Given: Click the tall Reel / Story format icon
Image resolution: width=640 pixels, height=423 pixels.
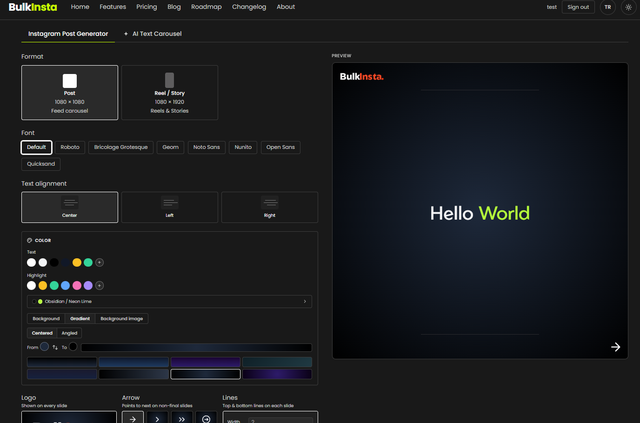Looking at the screenshot, I should (x=169, y=80).
